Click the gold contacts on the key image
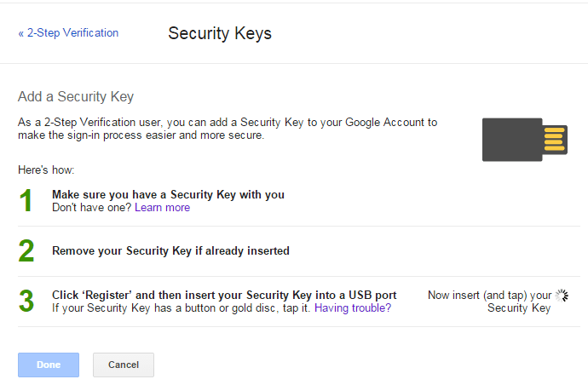The width and height of the screenshot is (588, 385). [555, 140]
